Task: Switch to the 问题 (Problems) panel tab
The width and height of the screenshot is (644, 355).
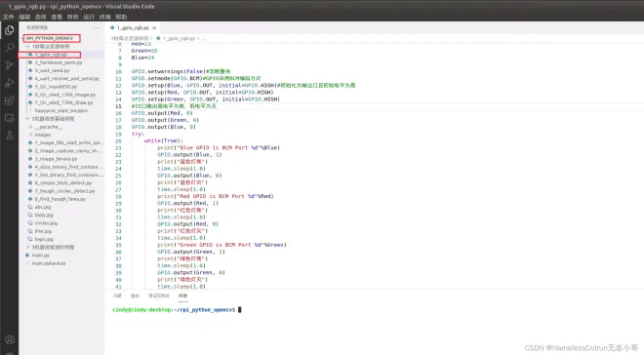Action: (x=117, y=296)
